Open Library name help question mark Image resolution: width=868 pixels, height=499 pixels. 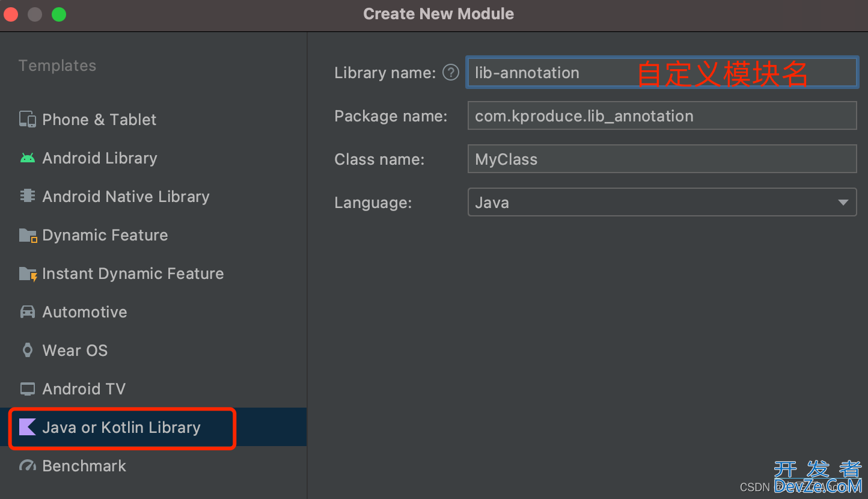(x=450, y=73)
